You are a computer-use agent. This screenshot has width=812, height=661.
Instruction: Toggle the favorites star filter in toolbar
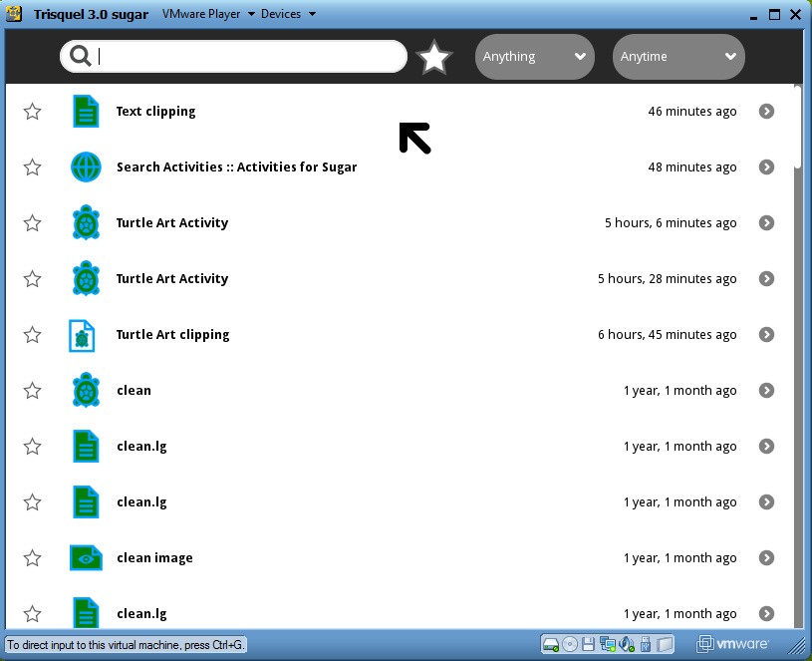(x=434, y=57)
